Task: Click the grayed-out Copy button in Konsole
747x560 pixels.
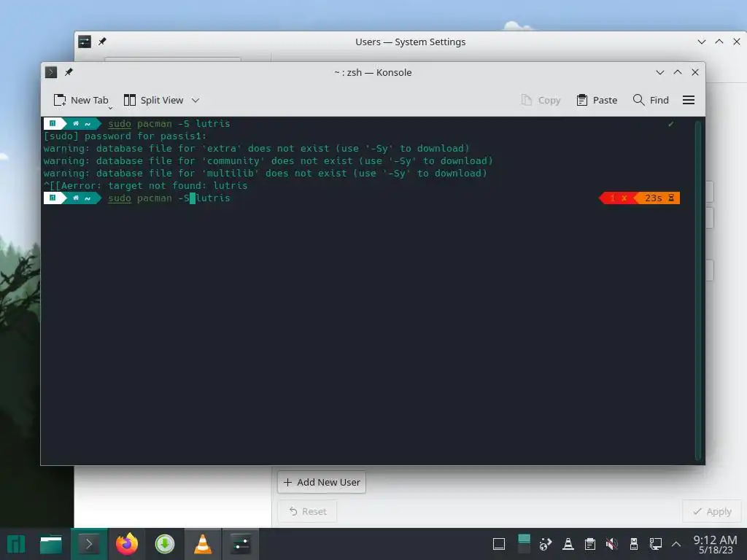Action: 541,100
